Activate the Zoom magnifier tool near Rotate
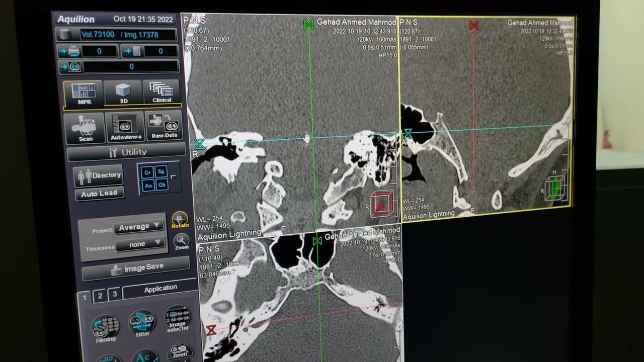The image size is (644, 362). (x=181, y=242)
